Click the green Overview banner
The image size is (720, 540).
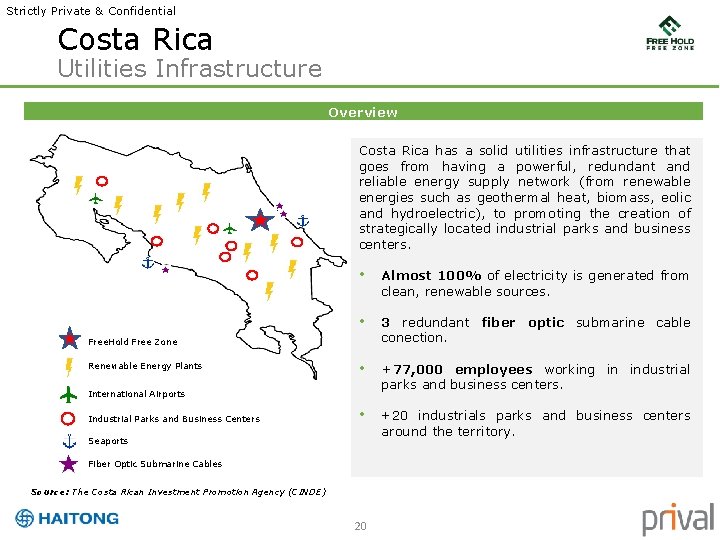coord(363,112)
